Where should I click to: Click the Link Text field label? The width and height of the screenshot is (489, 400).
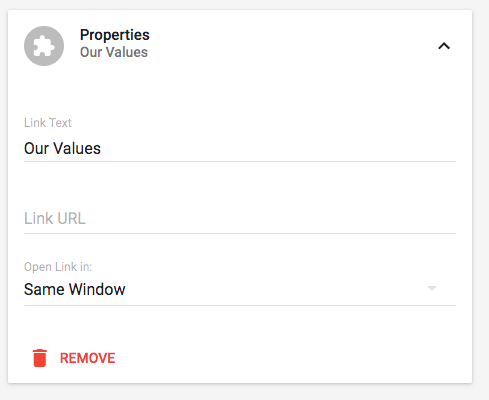[48, 123]
